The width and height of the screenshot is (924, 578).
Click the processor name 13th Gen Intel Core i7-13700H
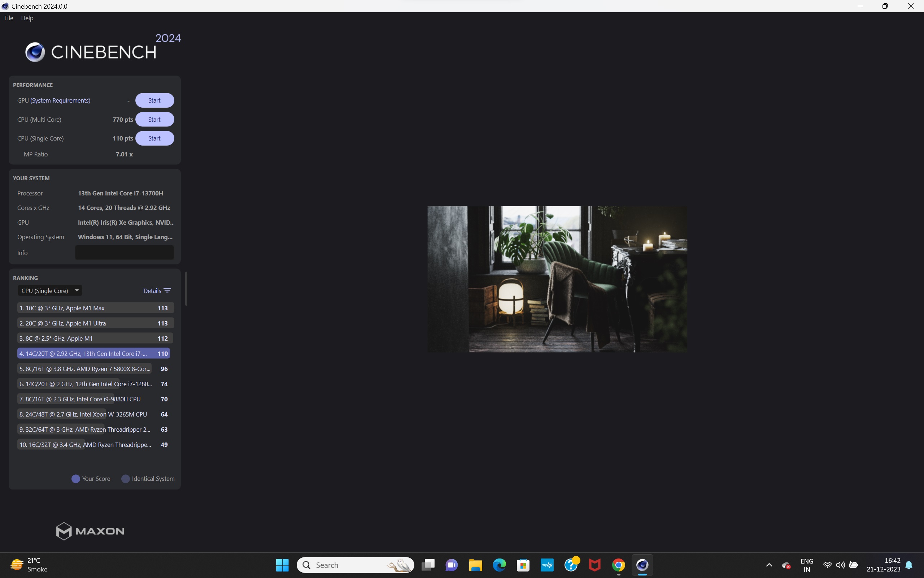click(121, 193)
